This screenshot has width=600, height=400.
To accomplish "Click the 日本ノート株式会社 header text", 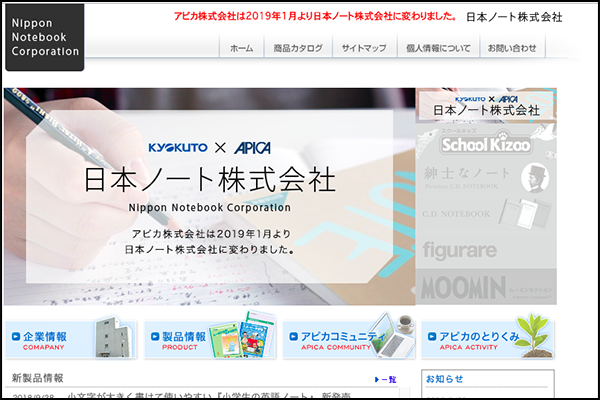I will (x=514, y=17).
